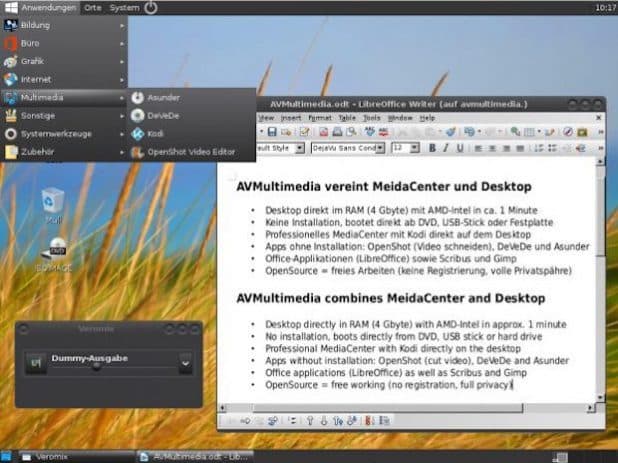The height and width of the screenshot is (463, 618).
Task: Open the Window menu in Writer
Action: (400, 118)
